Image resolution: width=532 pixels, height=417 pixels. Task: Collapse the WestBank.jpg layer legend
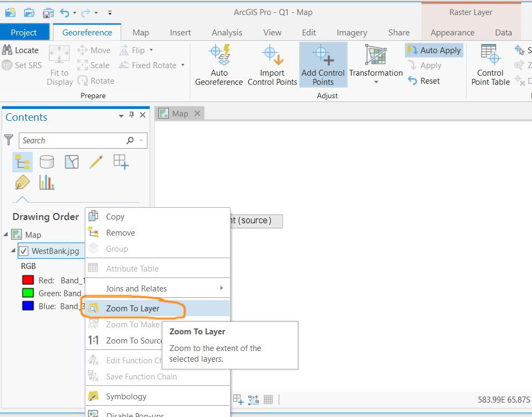(13, 251)
